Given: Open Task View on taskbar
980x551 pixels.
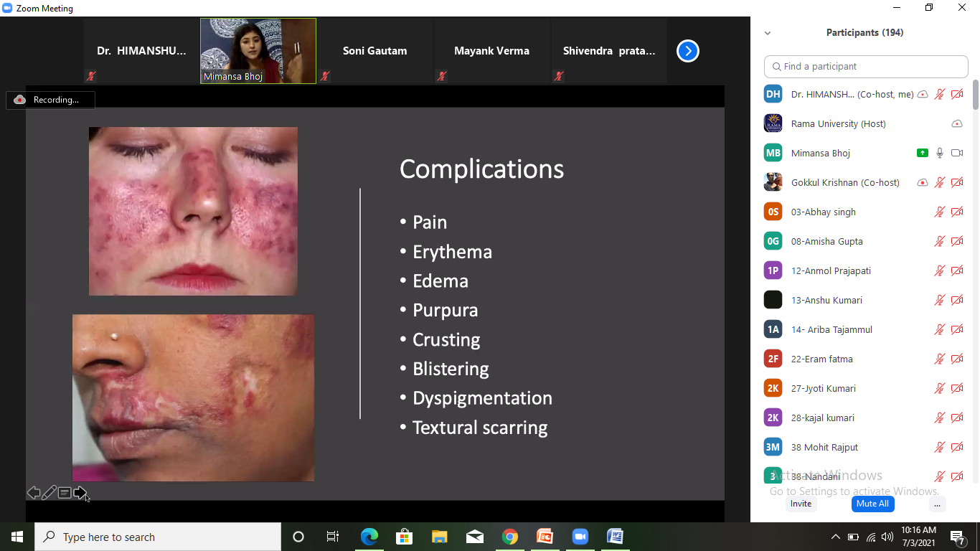Looking at the screenshot, I should [x=333, y=537].
